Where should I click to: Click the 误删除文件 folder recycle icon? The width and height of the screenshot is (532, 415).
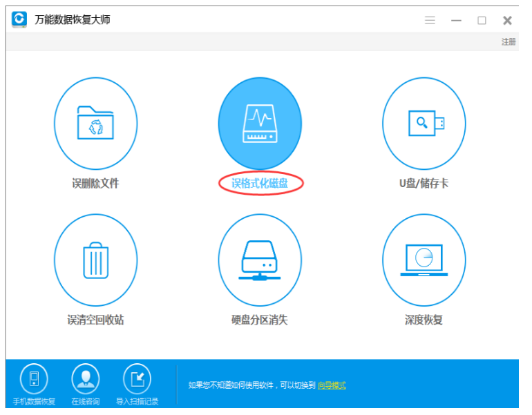95,124
